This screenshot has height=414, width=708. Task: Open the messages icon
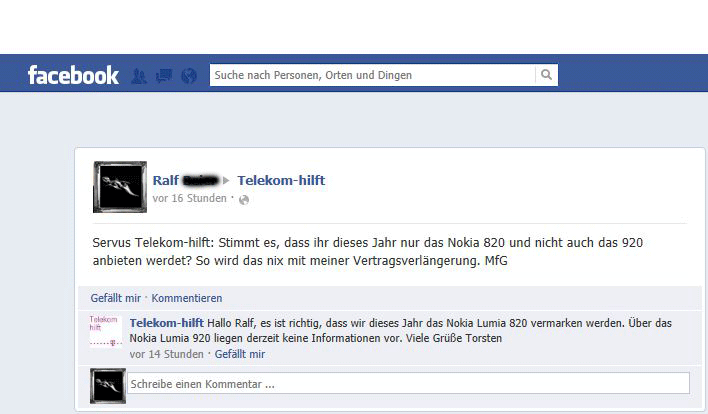coord(164,75)
